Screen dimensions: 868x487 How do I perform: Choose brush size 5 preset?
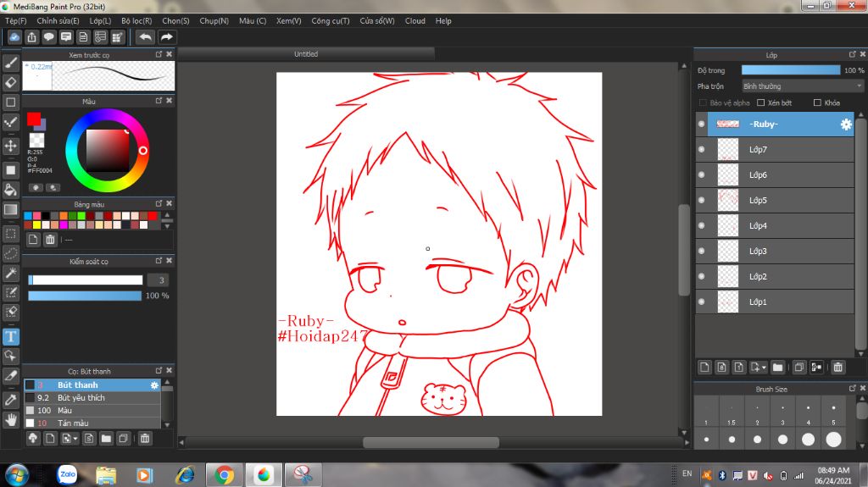click(x=834, y=412)
